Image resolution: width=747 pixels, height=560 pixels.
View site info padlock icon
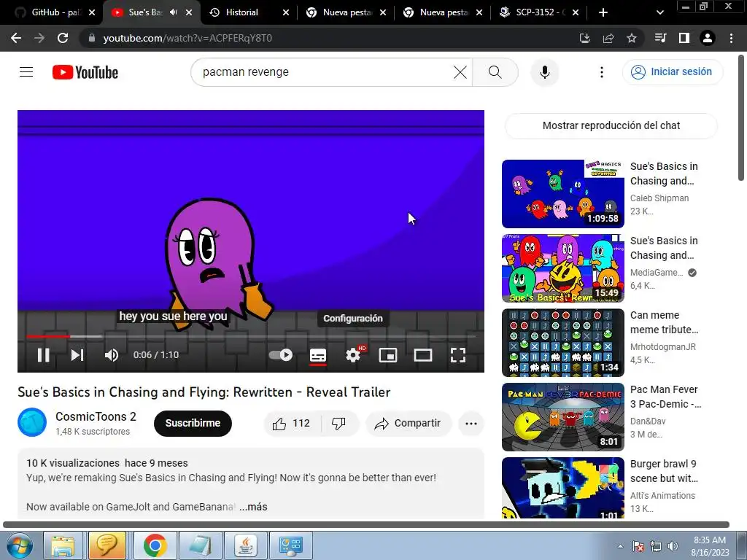91,38
